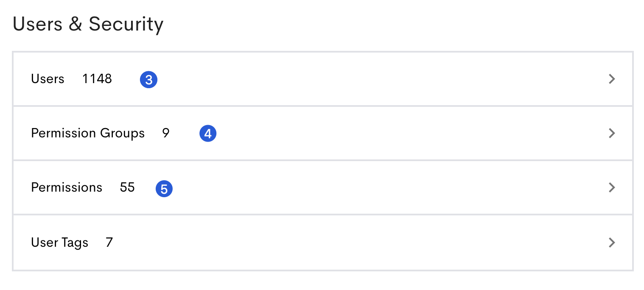Click the Users row label text
This screenshot has height=290, width=644.
48,79
